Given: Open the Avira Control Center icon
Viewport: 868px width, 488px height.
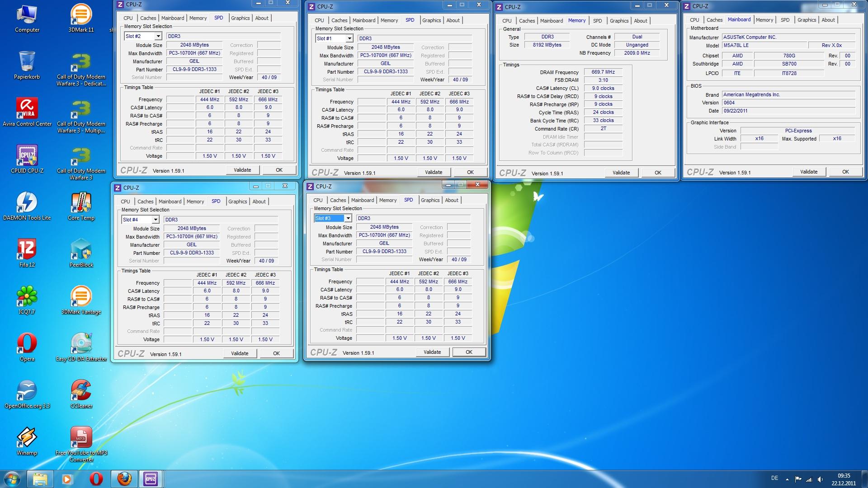Looking at the screenshot, I should click(27, 112).
